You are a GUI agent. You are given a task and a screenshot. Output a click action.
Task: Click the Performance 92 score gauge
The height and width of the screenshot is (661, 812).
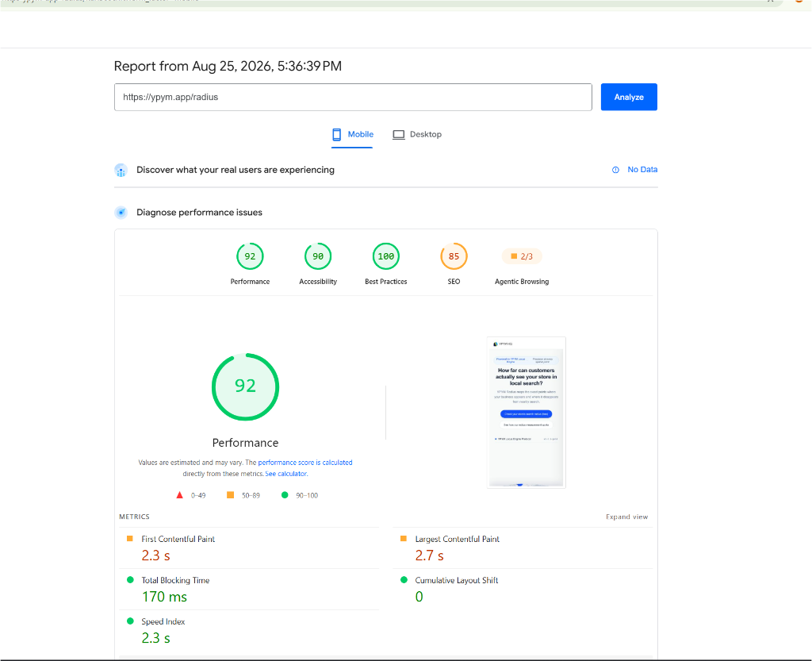250,256
